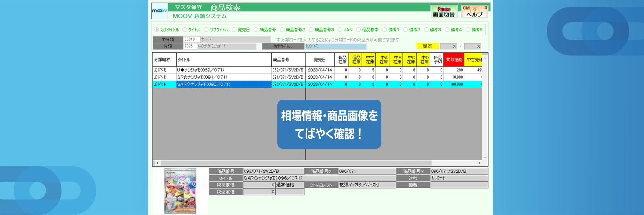Click the table's vertical scroll-up arrow
The image size is (644, 215).
coord(485,58)
